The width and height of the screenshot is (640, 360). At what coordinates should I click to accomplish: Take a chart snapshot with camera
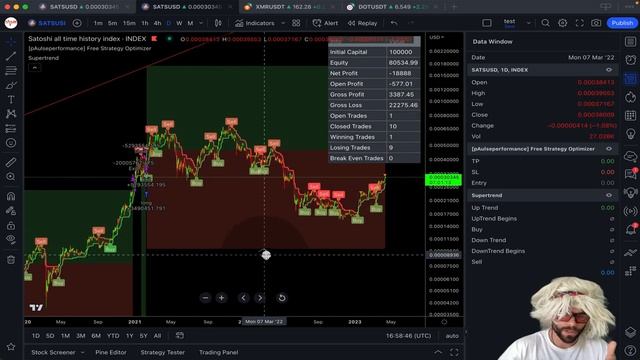596,23
